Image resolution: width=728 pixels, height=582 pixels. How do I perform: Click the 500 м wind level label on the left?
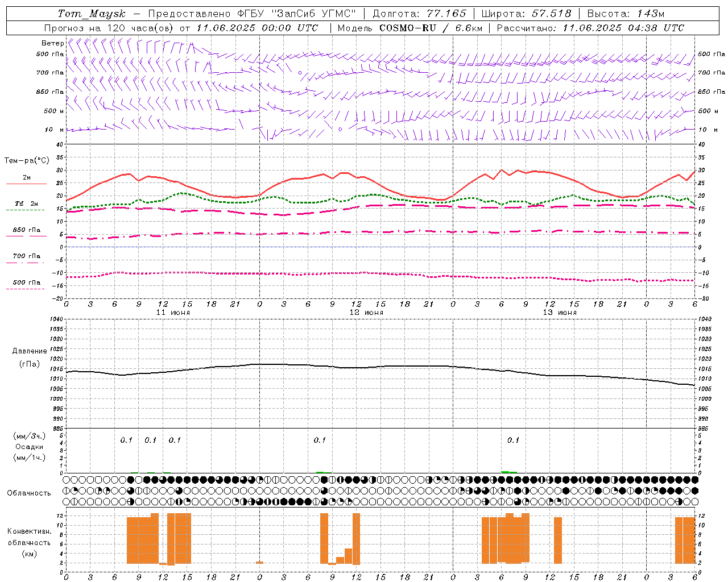pyautogui.click(x=54, y=111)
